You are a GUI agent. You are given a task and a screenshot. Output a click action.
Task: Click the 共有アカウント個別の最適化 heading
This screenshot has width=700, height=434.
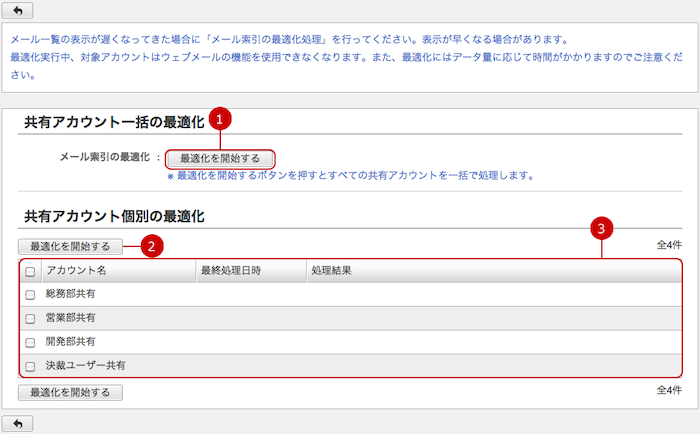pyautogui.click(x=114, y=217)
